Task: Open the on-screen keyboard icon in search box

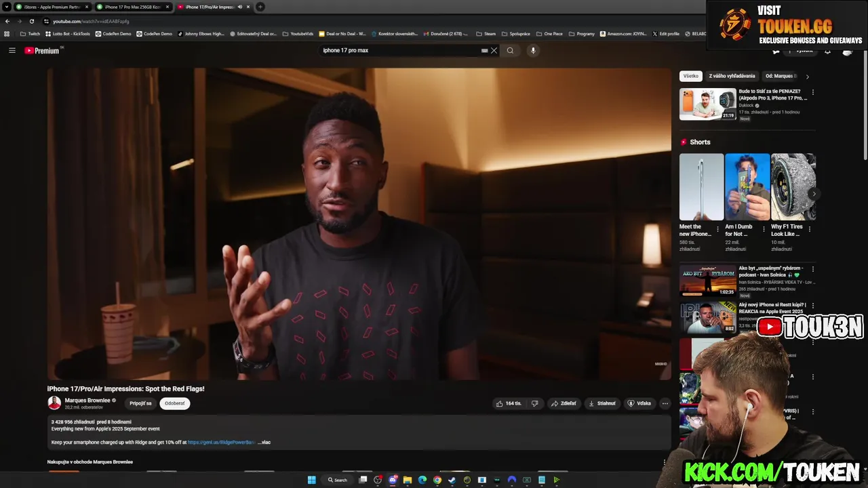Action: [484, 50]
